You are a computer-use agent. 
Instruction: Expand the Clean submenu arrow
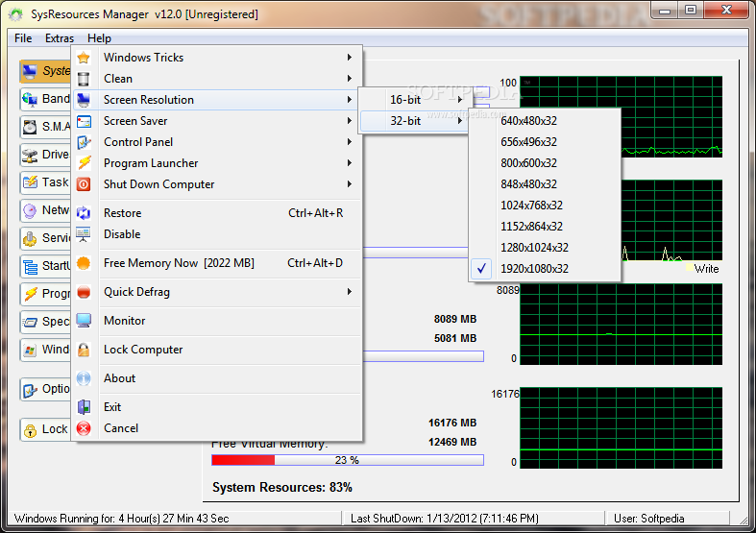click(x=349, y=79)
